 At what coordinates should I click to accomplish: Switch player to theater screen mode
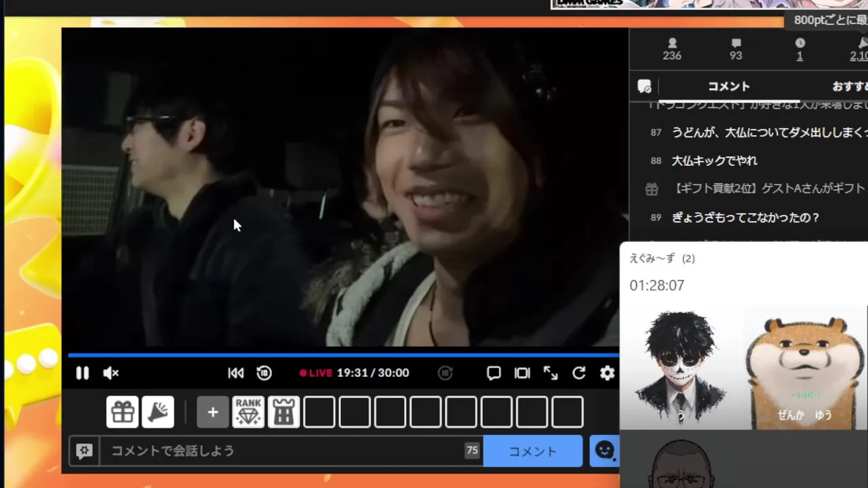pos(522,373)
